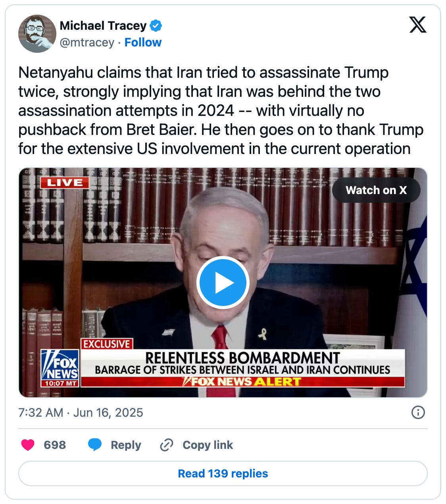Click the Michael Tracey display name
The image size is (446, 504).
tap(103, 26)
